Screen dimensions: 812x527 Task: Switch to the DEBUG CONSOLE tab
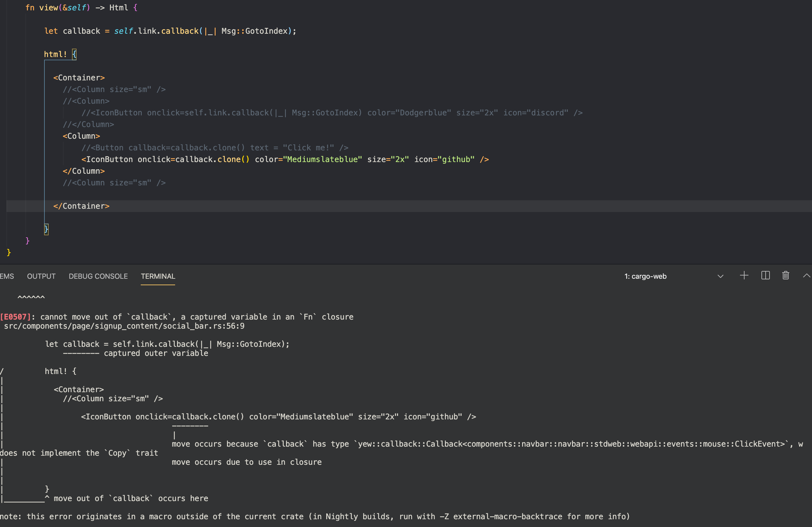tap(98, 276)
